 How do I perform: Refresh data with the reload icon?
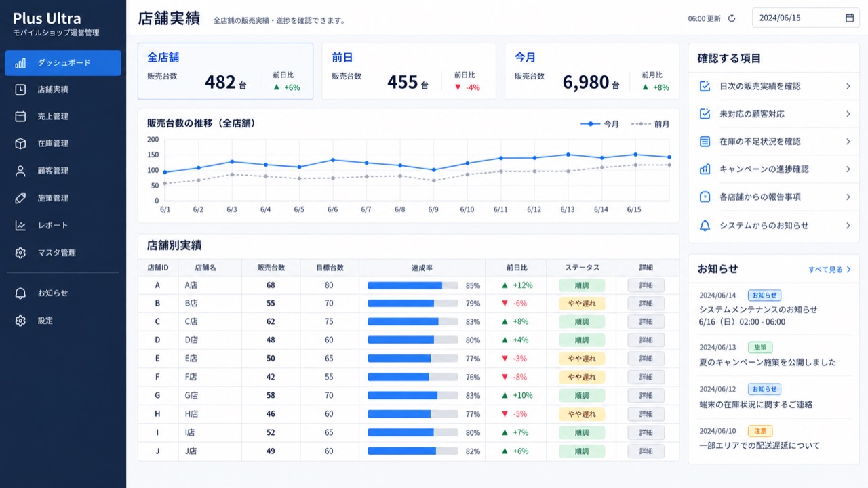click(732, 18)
